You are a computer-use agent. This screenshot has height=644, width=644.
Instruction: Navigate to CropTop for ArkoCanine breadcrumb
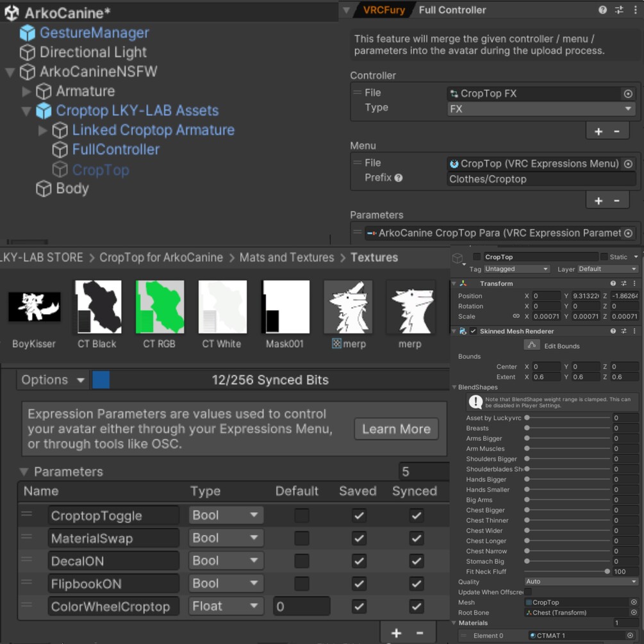pos(161,258)
